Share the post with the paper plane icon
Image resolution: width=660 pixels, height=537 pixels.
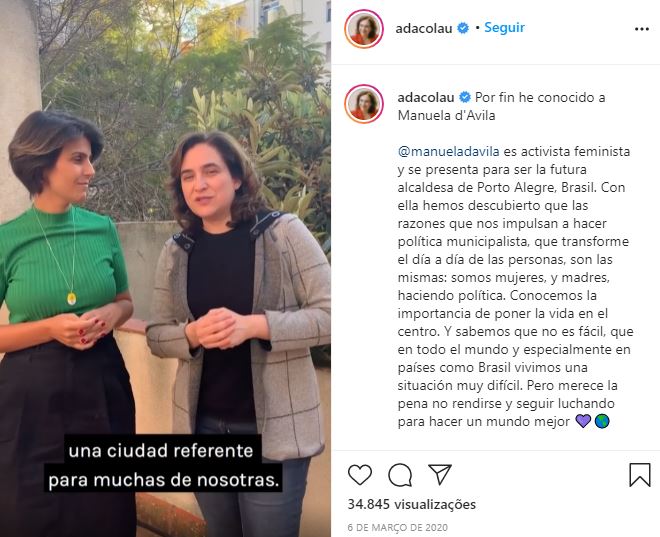(440, 475)
